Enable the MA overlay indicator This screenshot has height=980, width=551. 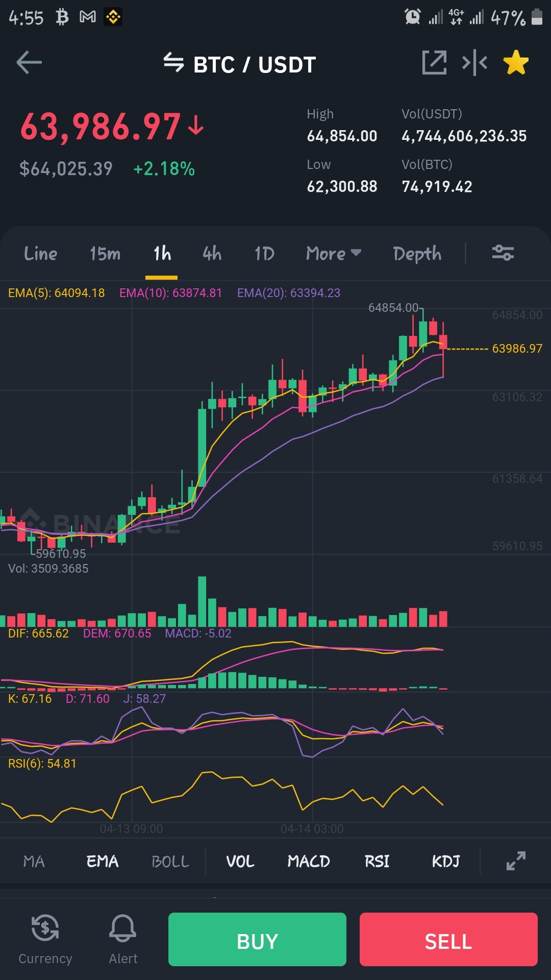coord(34,862)
